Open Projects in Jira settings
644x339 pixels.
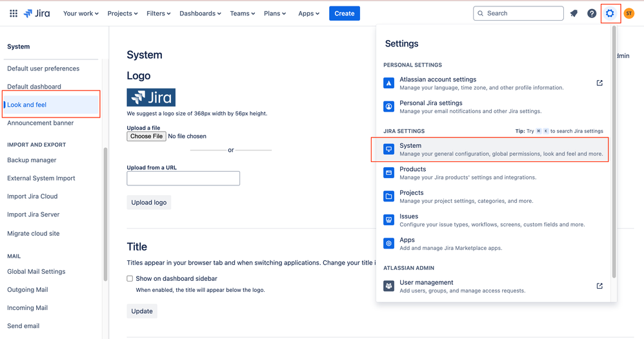coord(492,196)
